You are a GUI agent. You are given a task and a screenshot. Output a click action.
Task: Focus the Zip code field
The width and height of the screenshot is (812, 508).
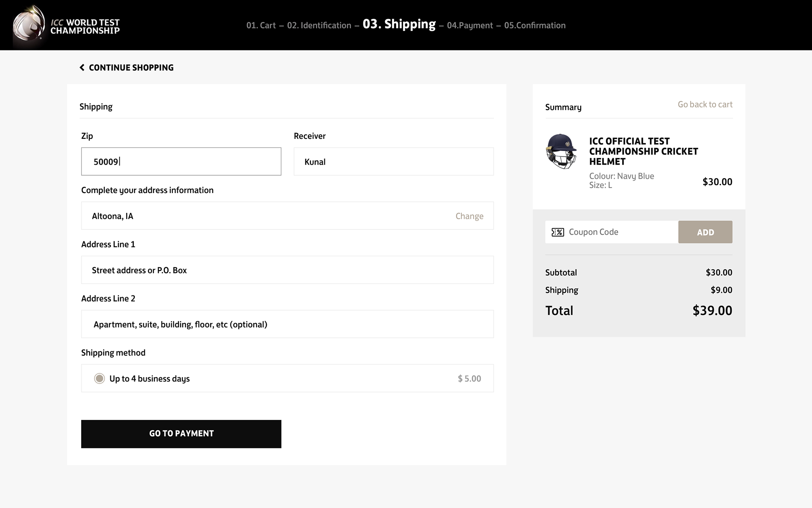pyautogui.click(x=181, y=162)
